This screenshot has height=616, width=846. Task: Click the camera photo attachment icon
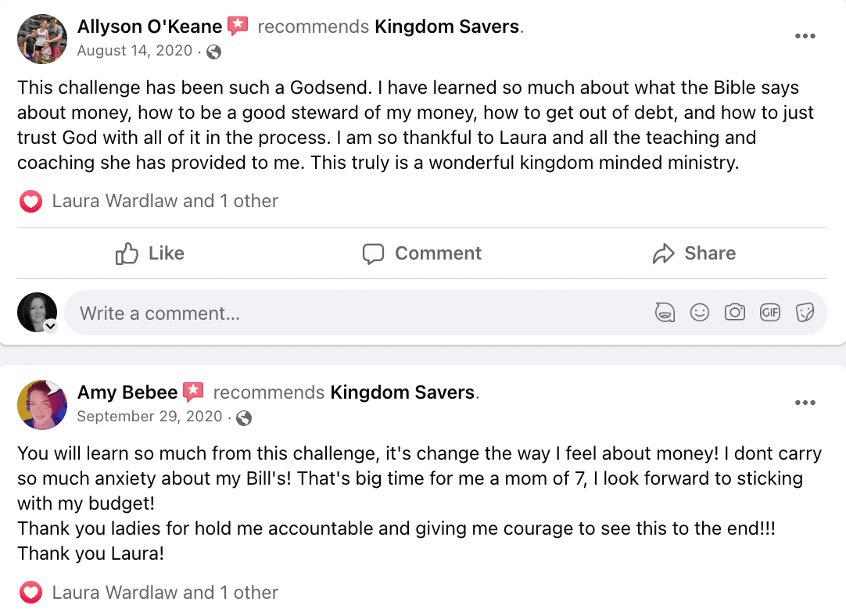coord(735,313)
